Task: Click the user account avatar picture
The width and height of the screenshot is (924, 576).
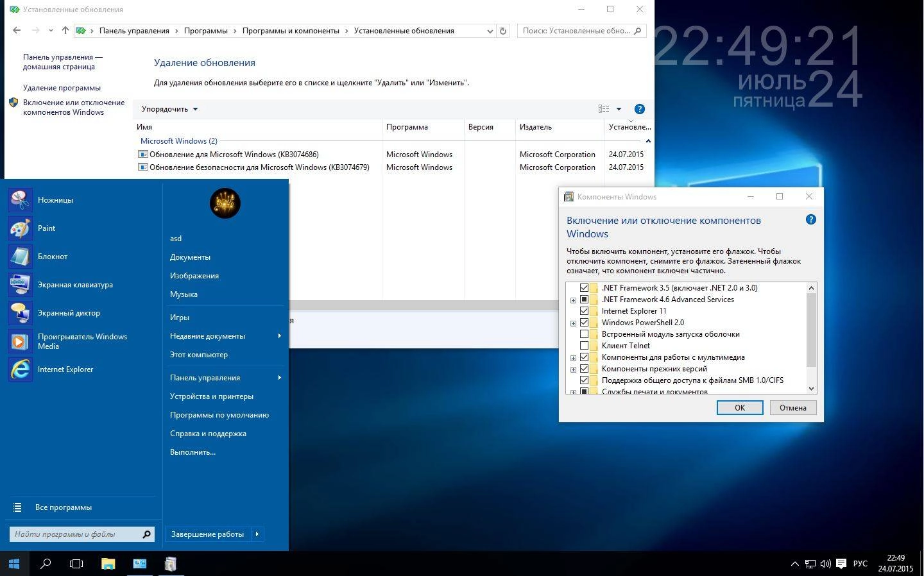Action: [x=225, y=203]
